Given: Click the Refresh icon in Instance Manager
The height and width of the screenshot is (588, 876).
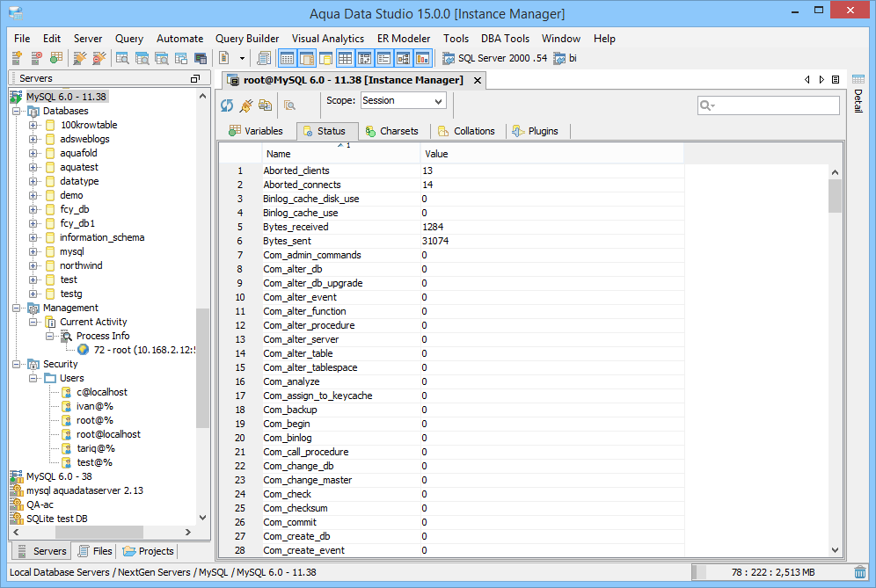Looking at the screenshot, I should (x=227, y=105).
